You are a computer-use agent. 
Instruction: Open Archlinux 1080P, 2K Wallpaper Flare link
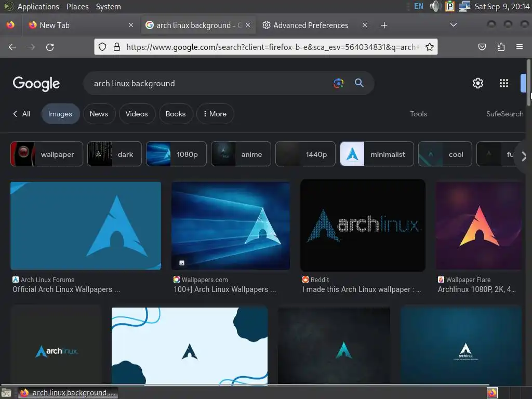477,289
